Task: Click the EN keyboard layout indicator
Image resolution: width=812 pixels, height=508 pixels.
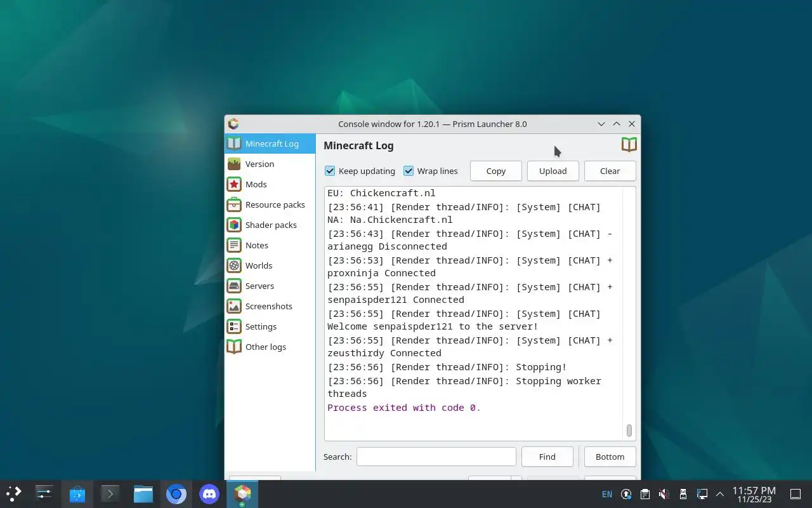Action: [607, 494]
